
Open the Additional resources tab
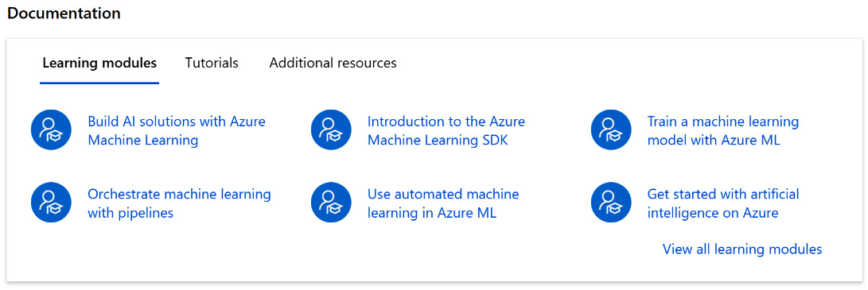click(x=333, y=63)
